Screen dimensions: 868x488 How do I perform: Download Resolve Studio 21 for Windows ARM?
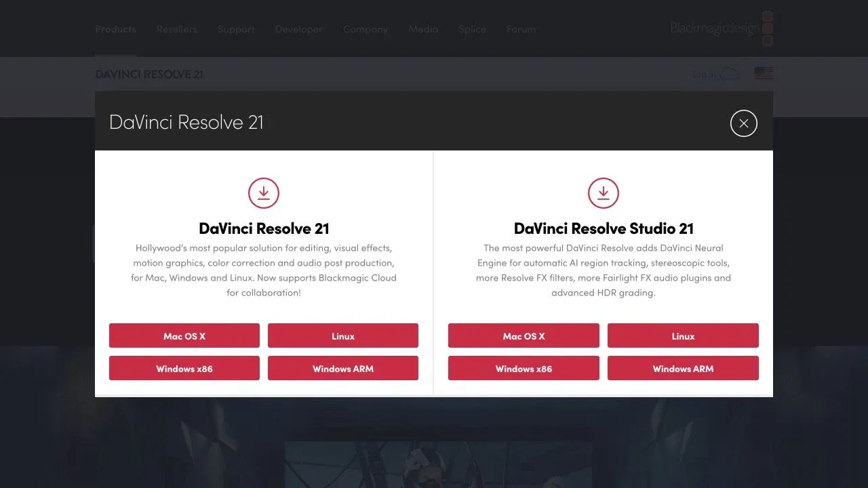pyautogui.click(x=683, y=368)
